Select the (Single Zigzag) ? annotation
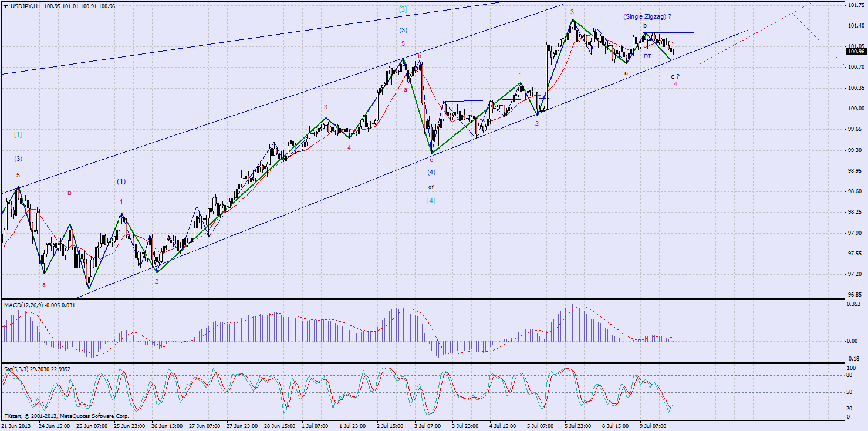This screenshot has height=431, width=868. (x=647, y=16)
